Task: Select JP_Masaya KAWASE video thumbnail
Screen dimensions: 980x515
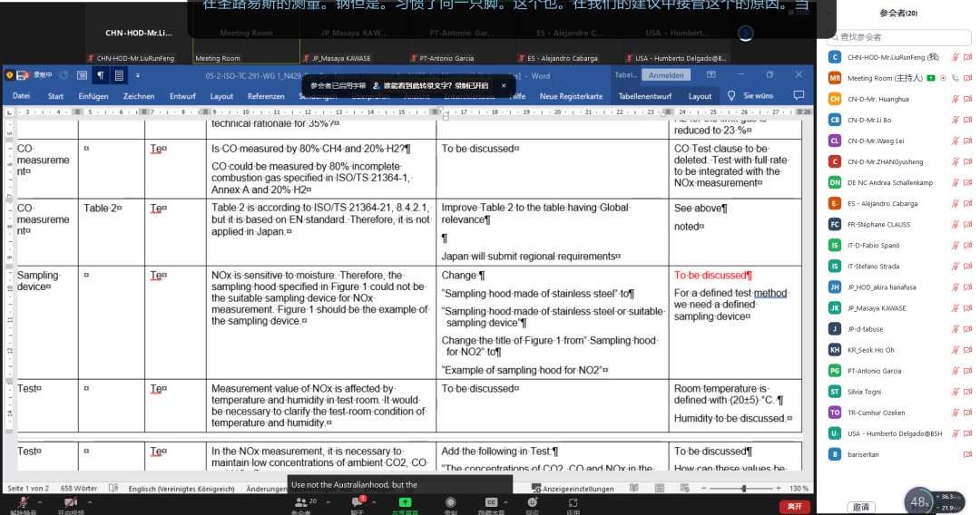Action: pos(355,33)
